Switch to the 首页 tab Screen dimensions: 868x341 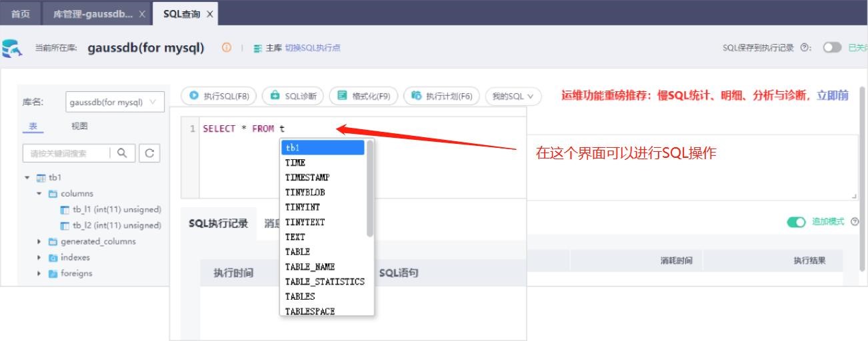coord(20,13)
